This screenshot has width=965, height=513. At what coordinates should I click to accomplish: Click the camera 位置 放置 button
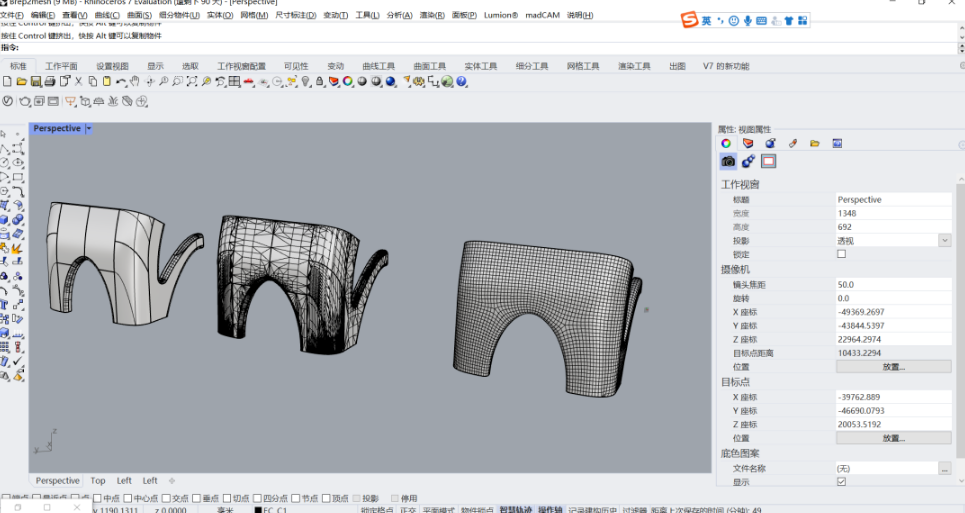[x=894, y=367]
